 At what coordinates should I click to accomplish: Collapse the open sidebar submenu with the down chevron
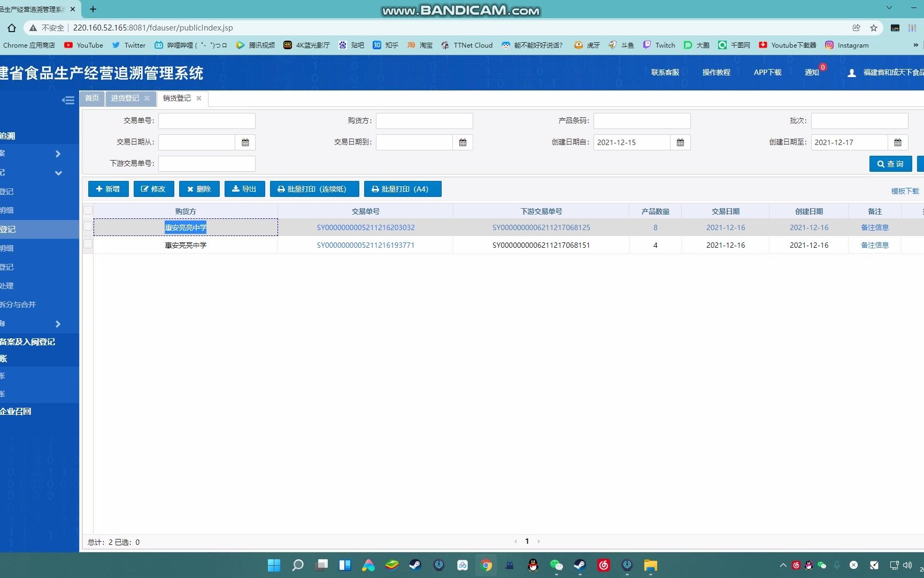[58, 173]
